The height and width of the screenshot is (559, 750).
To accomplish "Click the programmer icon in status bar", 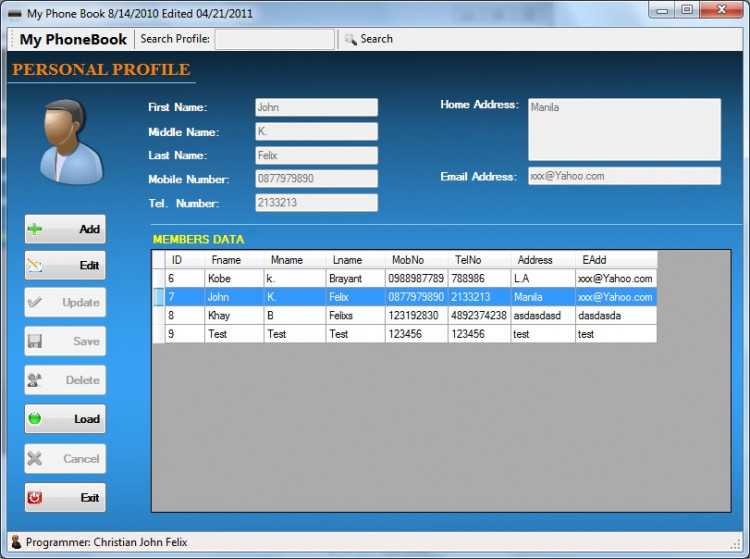I will [16, 542].
